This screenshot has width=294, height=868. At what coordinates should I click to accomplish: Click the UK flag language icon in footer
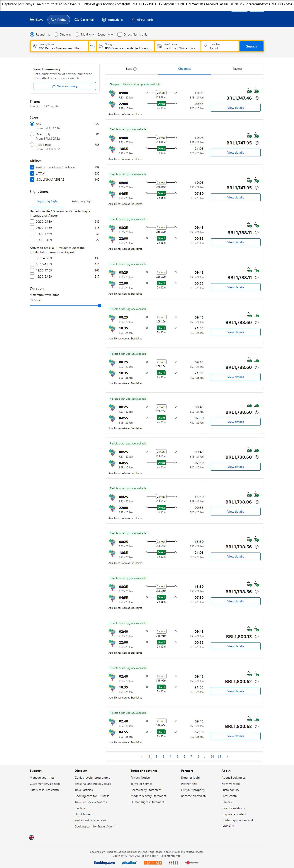coord(32,837)
